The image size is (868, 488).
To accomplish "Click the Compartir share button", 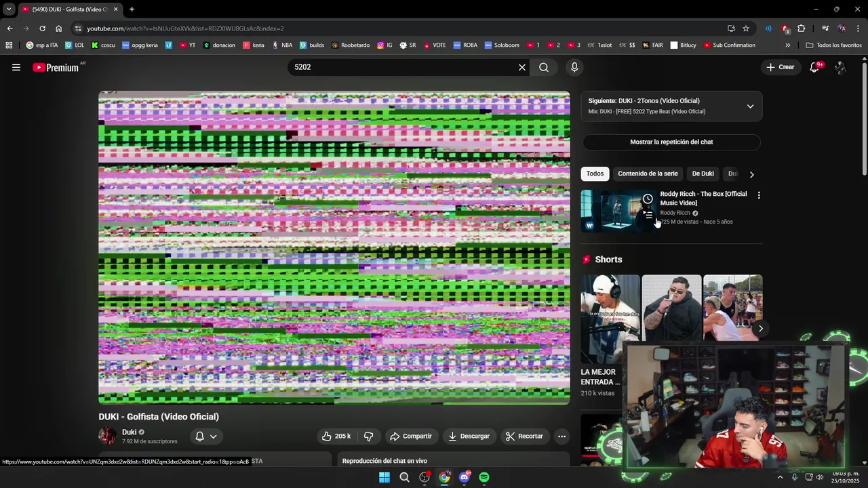I will coord(411,436).
